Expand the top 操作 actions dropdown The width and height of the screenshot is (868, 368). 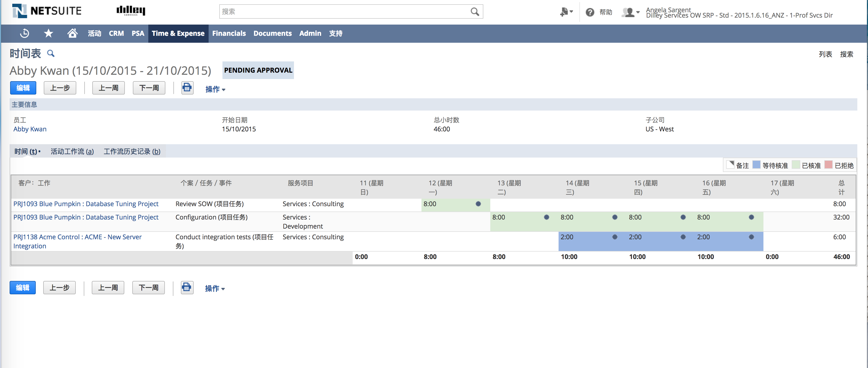(x=215, y=89)
